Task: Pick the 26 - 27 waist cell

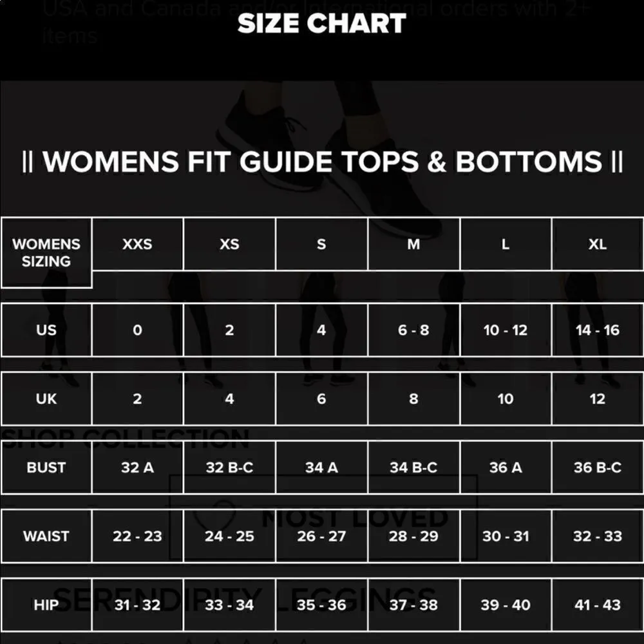Action: [x=321, y=536]
